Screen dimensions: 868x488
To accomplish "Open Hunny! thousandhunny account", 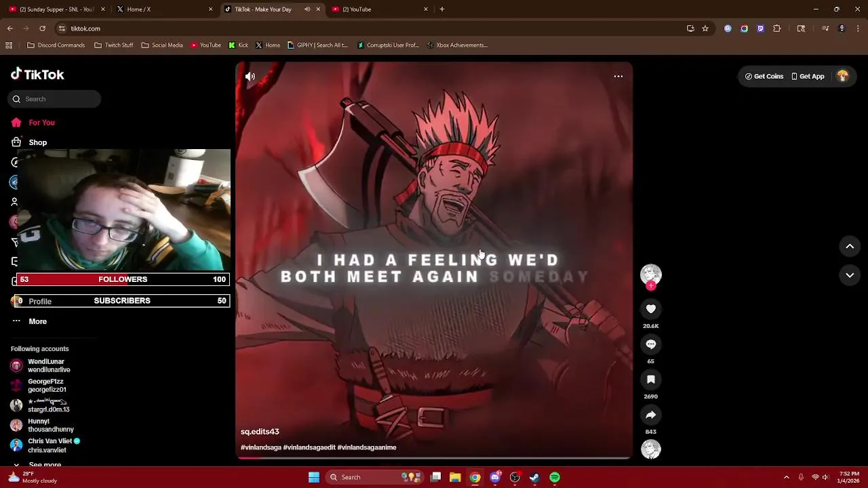I will [x=42, y=425].
